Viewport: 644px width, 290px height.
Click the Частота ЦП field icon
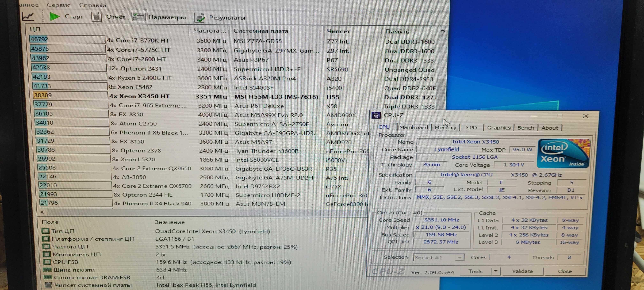coord(46,246)
